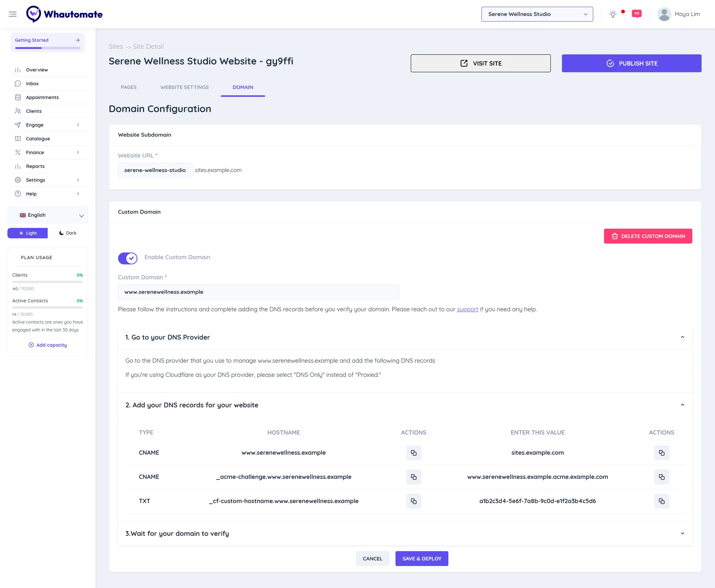Copy the TXT value a1b2c3d4
The width and height of the screenshot is (715, 588).
click(x=662, y=501)
